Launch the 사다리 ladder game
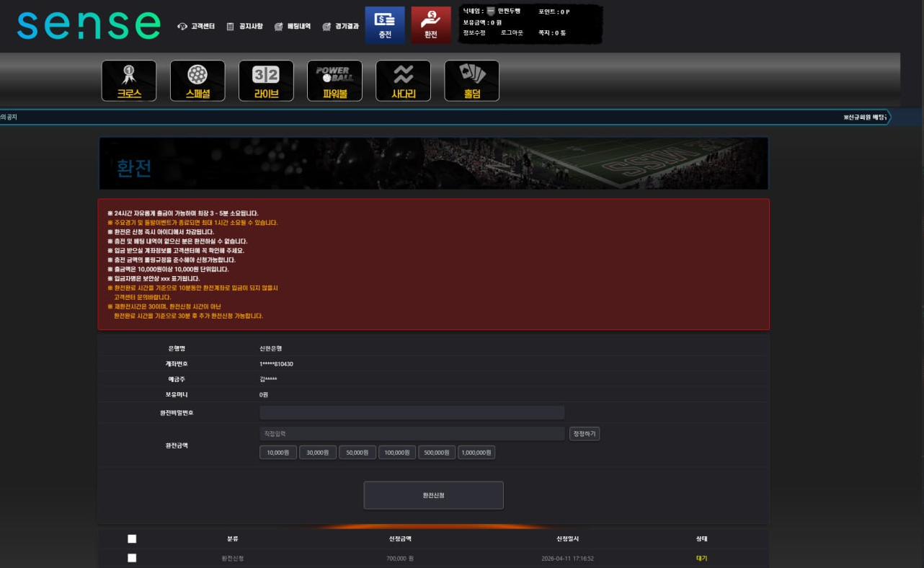This screenshot has height=568, width=924. coord(403,81)
